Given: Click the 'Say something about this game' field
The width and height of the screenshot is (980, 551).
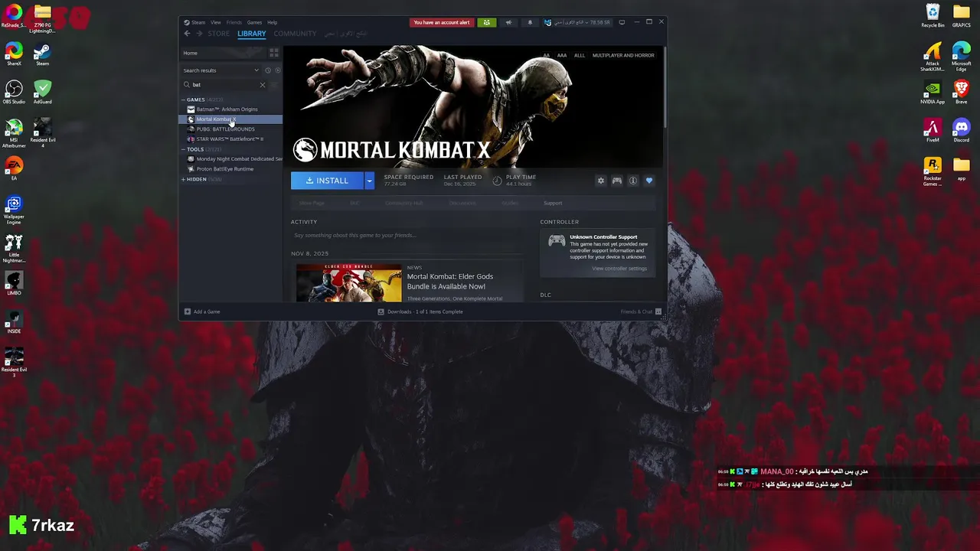Looking at the screenshot, I should (407, 236).
